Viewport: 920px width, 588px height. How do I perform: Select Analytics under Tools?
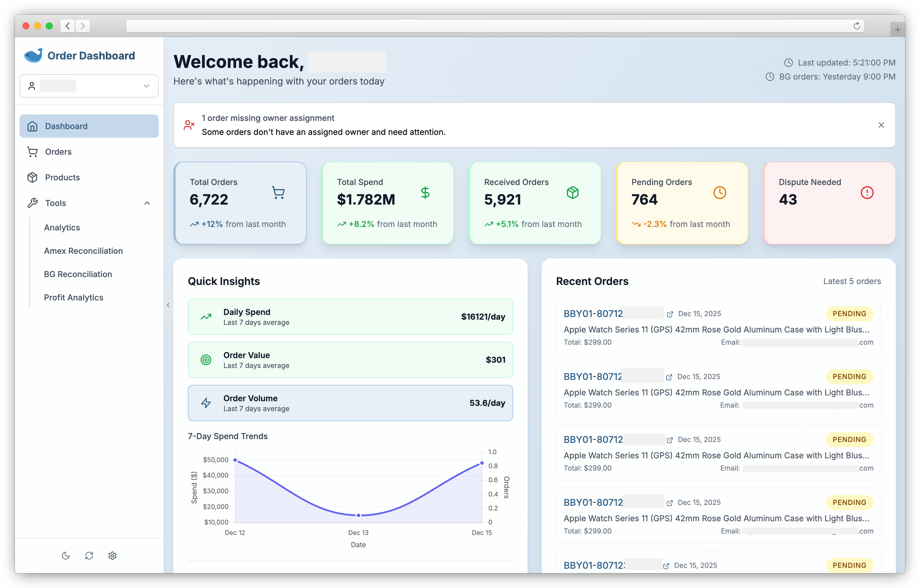click(62, 227)
